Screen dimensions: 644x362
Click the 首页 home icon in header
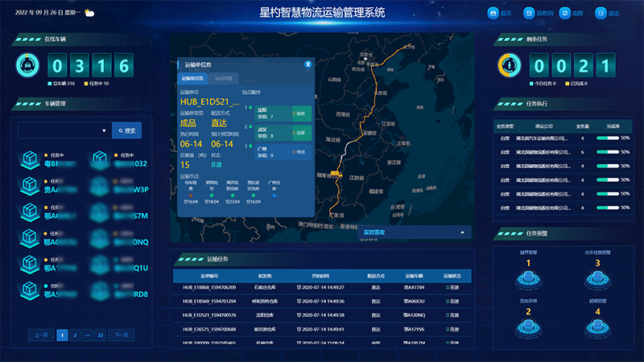tap(493, 13)
